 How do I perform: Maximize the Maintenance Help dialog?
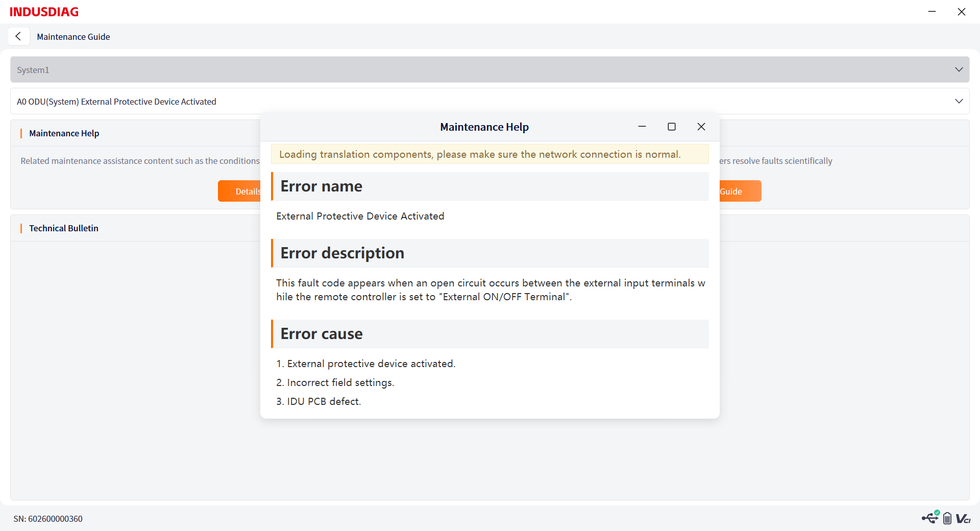[672, 127]
